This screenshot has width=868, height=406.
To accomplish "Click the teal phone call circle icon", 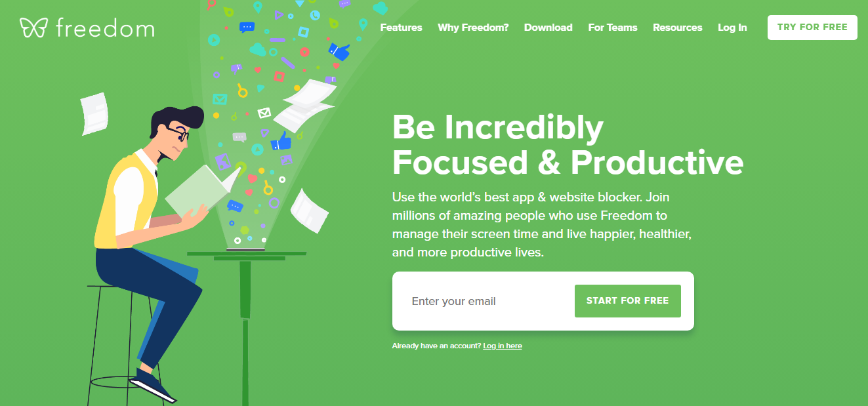I will coord(316,15).
